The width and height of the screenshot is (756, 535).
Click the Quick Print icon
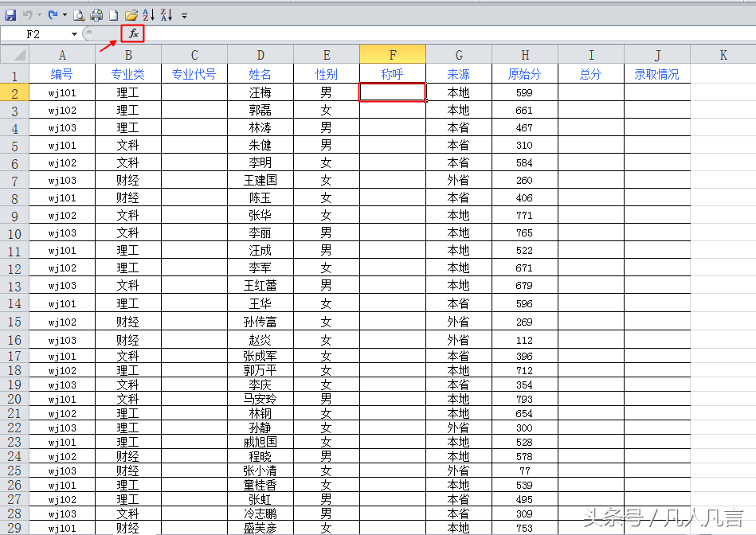(96, 15)
